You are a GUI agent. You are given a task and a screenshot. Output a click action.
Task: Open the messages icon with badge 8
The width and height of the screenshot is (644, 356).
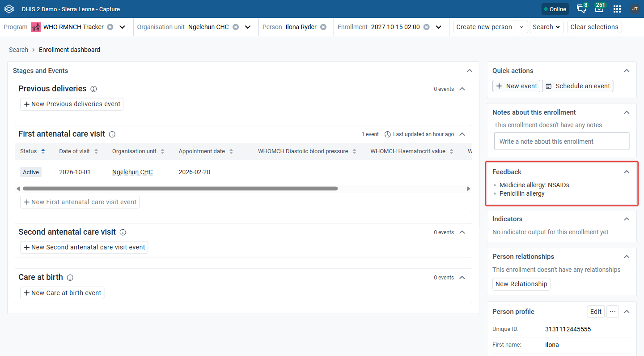click(x=582, y=9)
